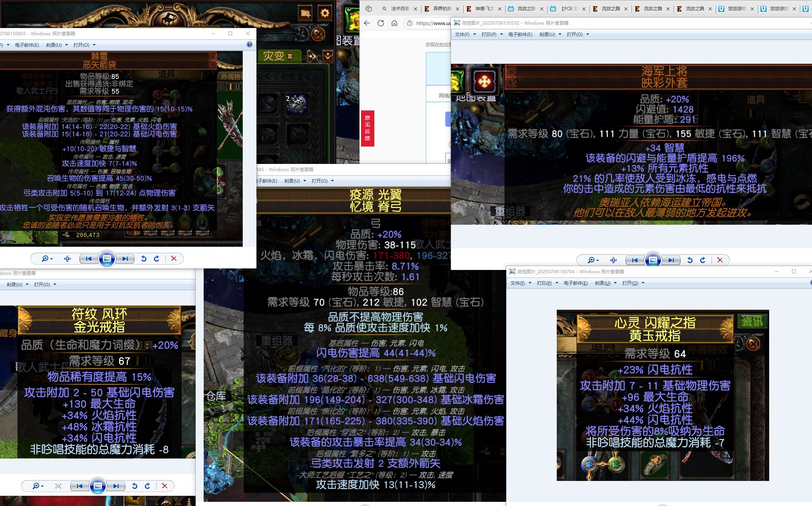This screenshot has width=812, height=506.
Task: Delete picture in 金光戒指 ring viewer
Action: [x=165, y=486]
